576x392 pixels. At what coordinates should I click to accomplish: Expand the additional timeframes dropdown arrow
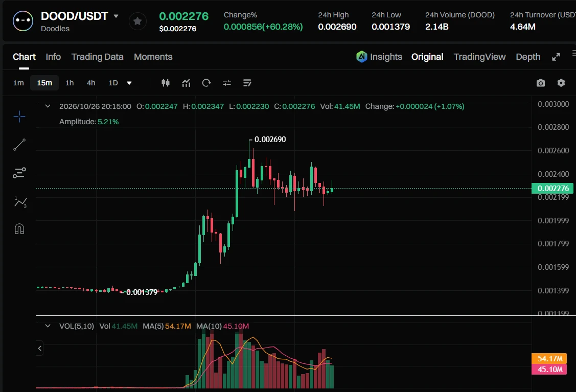point(129,83)
